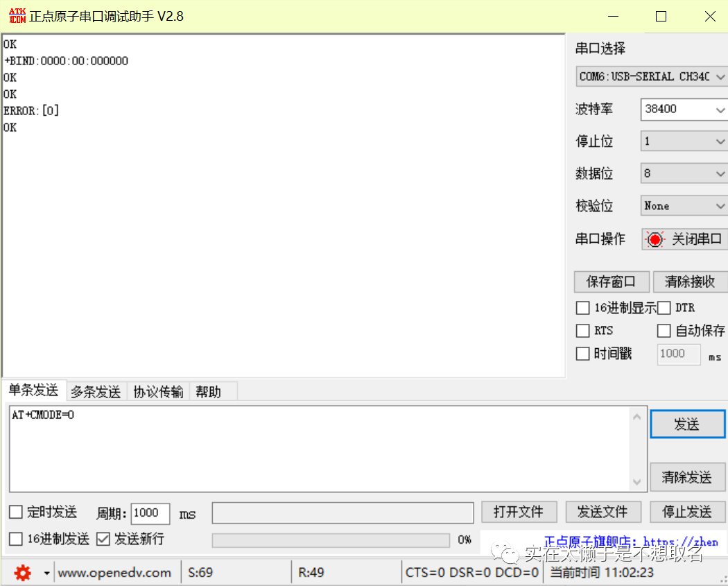Uncheck the 发送新行 checkbox
Screen dimensions: 728x586
103,539
